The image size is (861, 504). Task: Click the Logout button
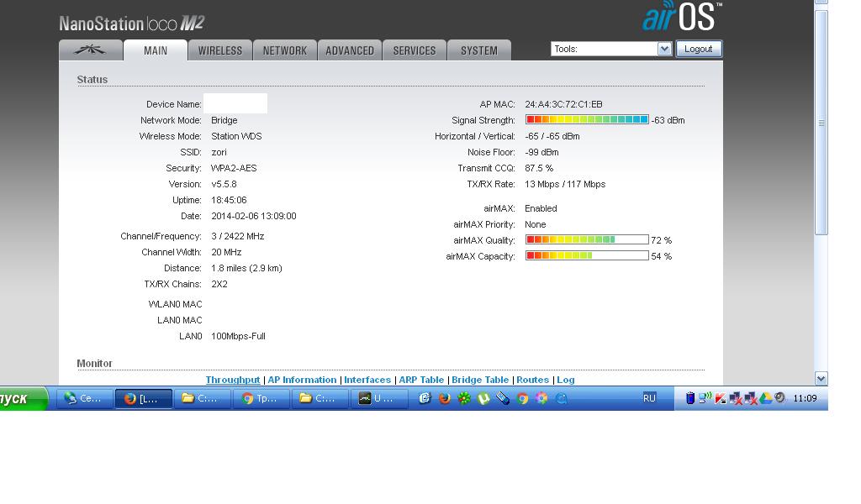699,49
